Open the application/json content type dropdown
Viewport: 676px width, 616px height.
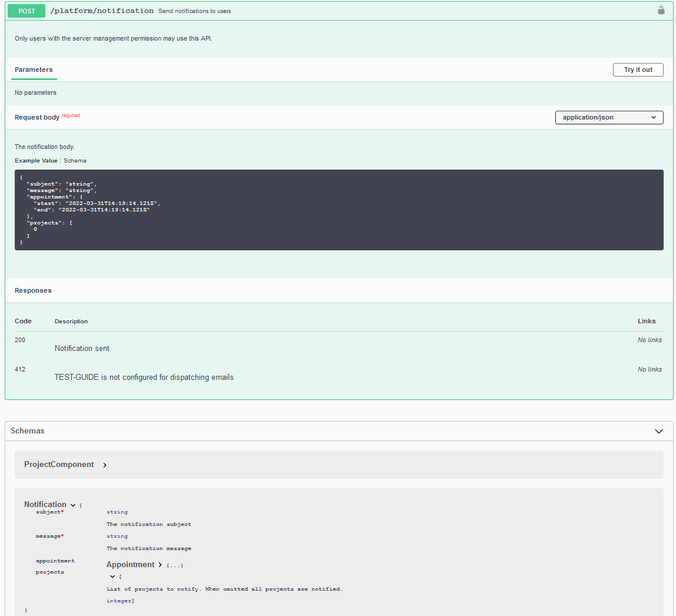click(x=609, y=117)
